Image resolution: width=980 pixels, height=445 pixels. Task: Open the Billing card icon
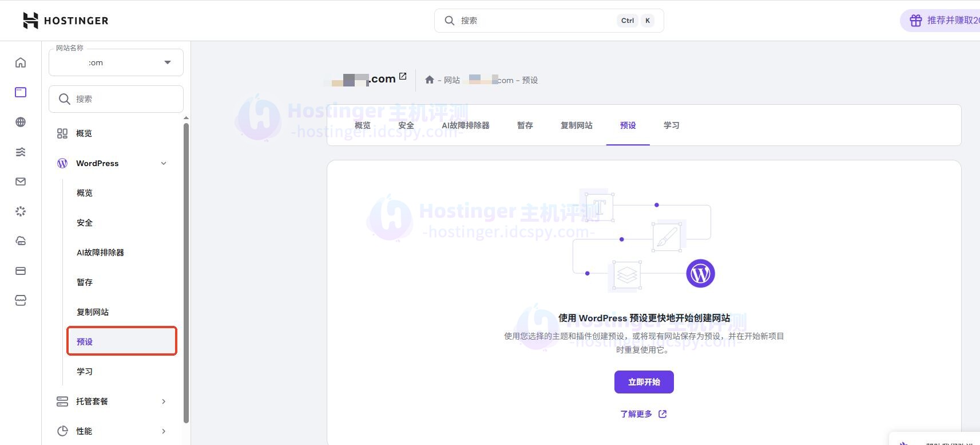pyautogui.click(x=21, y=271)
